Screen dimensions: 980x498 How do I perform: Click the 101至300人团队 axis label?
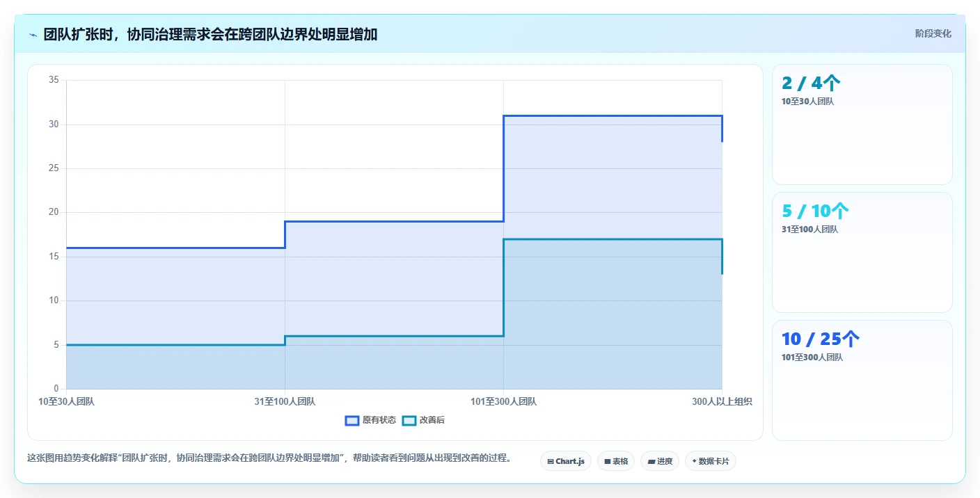503,401
